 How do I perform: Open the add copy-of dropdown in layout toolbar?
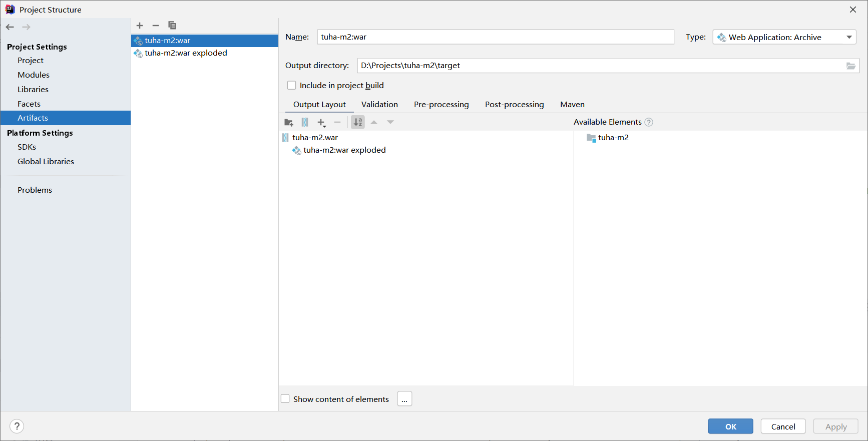click(321, 122)
